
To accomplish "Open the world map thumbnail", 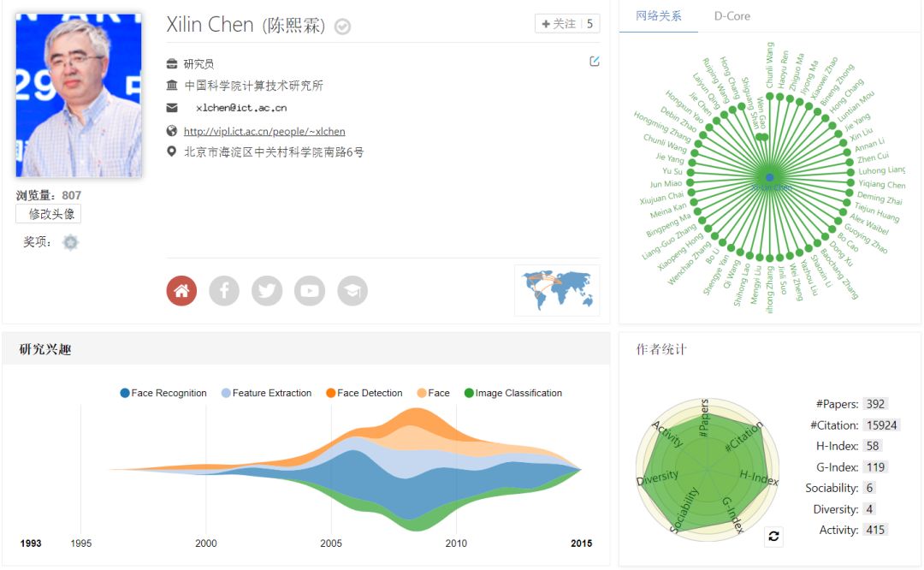I will [557, 290].
